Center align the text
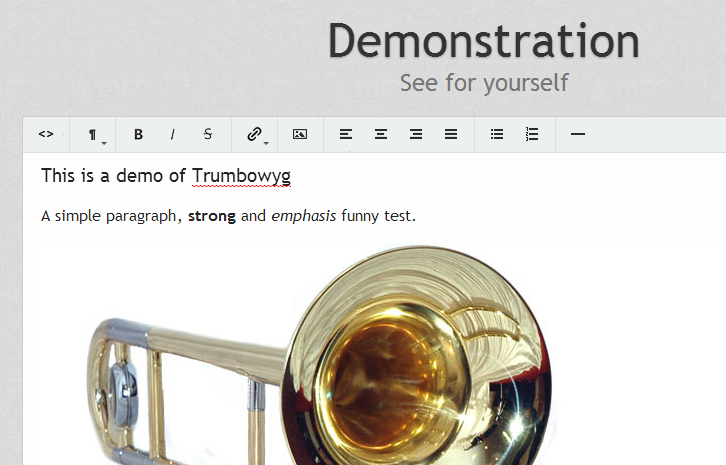This screenshot has width=726, height=465. point(381,134)
